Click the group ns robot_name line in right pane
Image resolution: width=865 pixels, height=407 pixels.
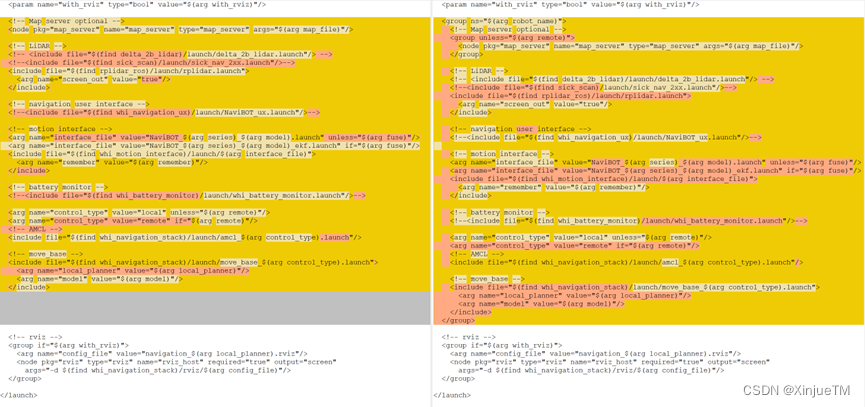tap(504, 21)
